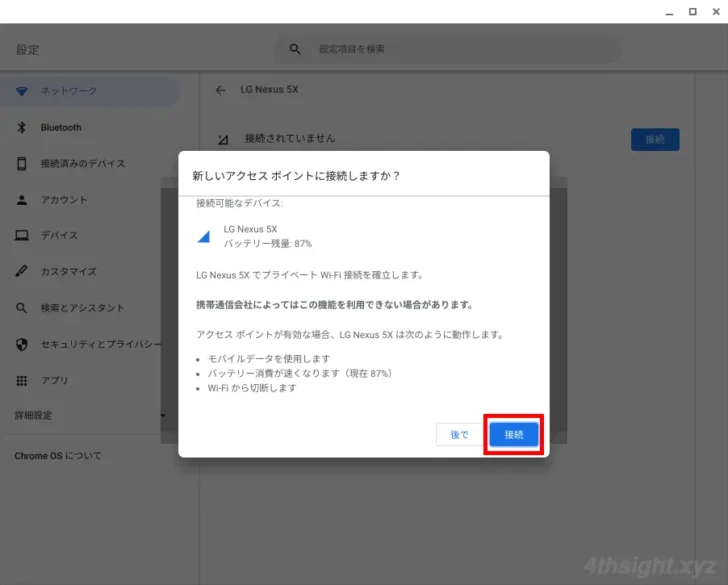Click the 設定 title in the header

[x=28, y=50]
